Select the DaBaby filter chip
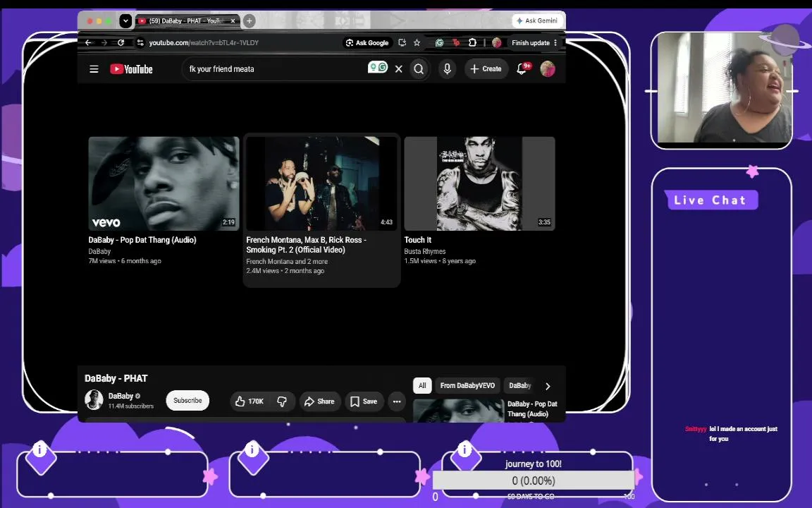The height and width of the screenshot is (508, 812). tap(520, 386)
